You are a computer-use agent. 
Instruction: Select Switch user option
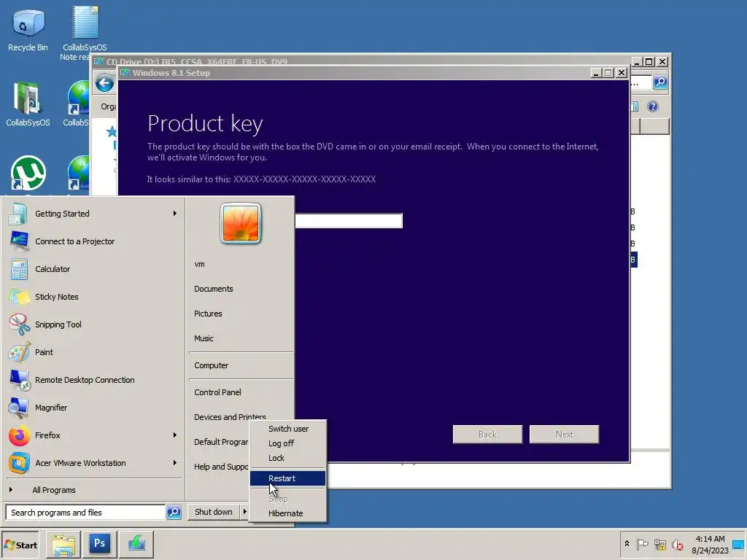[288, 429]
